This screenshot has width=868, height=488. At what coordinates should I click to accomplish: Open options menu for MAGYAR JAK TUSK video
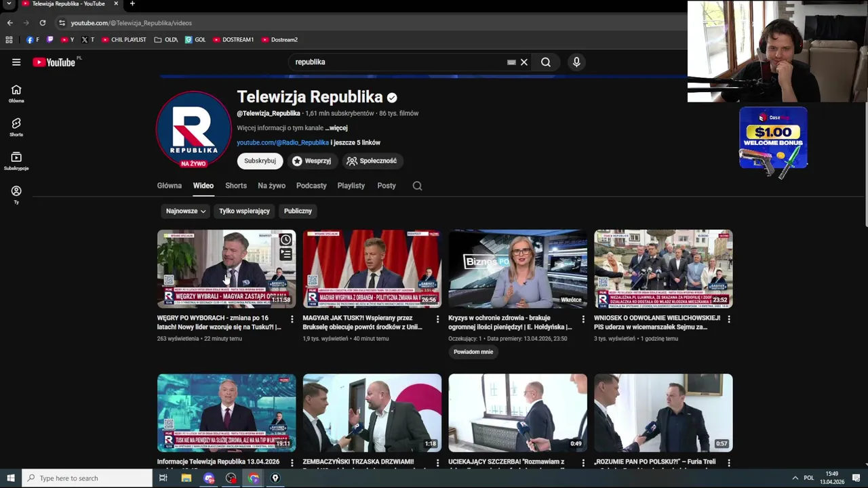(437, 319)
